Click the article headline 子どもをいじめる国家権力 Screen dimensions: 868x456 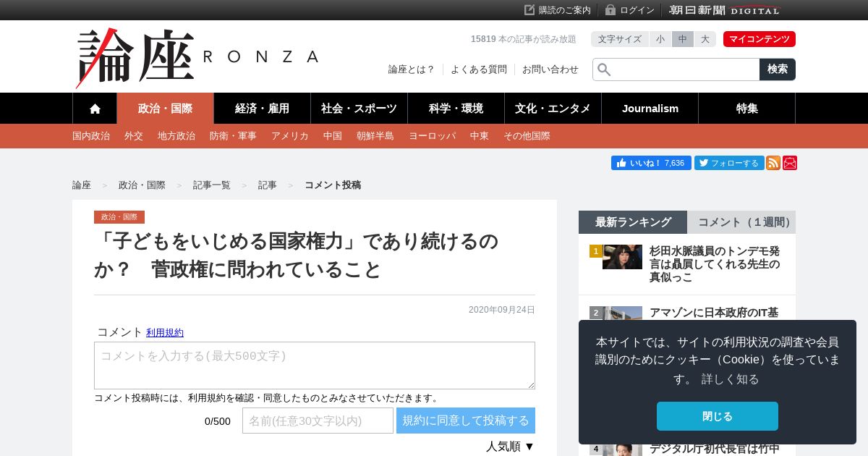coord(297,255)
